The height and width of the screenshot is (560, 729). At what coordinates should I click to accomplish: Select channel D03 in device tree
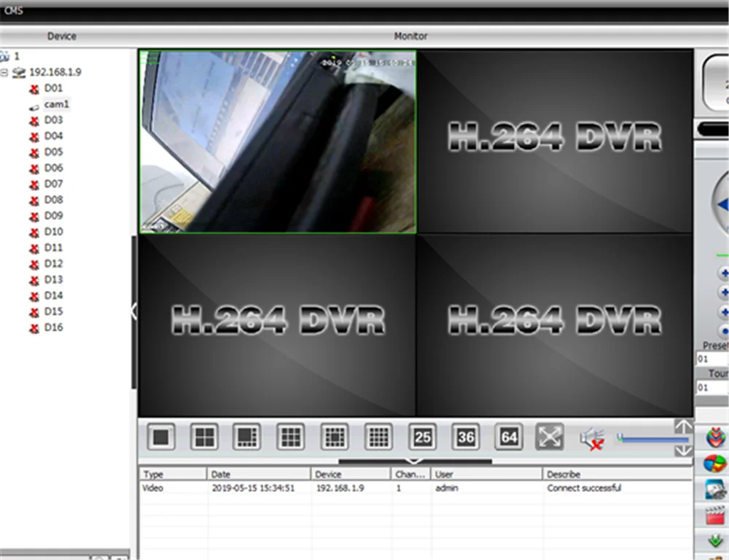(x=53, y=120)
